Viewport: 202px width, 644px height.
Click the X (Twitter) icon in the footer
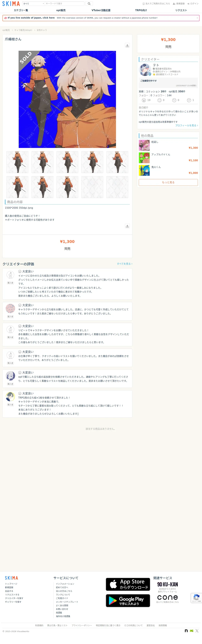[x=197, y=631]
